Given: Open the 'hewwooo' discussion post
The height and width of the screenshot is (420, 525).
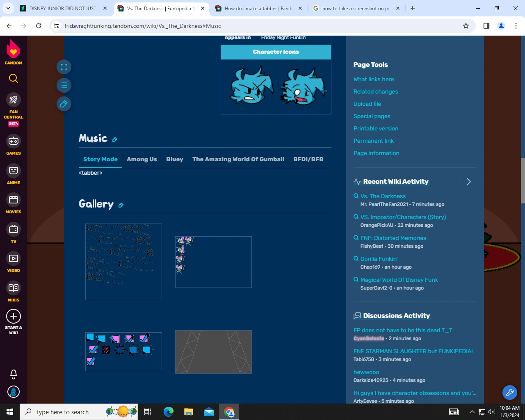Looking at the screenshot, I should pos(366,372).
